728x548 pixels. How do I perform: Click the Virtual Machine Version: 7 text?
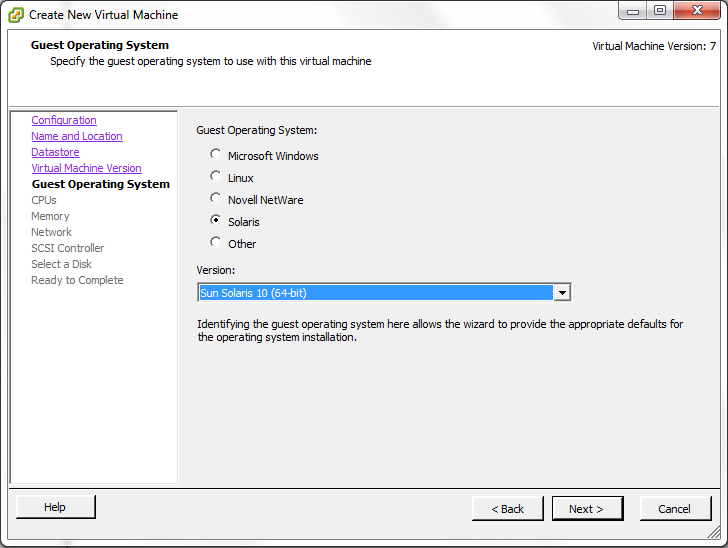tap(654, 46)
